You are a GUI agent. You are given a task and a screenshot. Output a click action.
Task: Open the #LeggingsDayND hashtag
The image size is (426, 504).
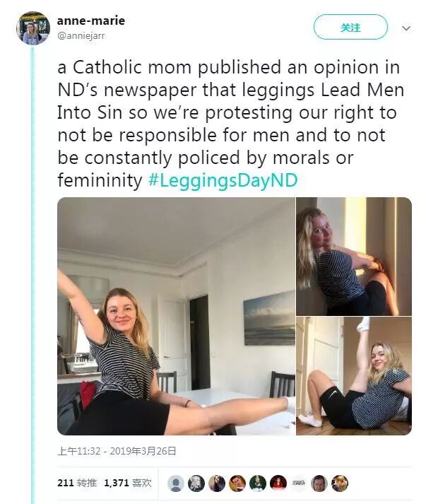[223, 180]
